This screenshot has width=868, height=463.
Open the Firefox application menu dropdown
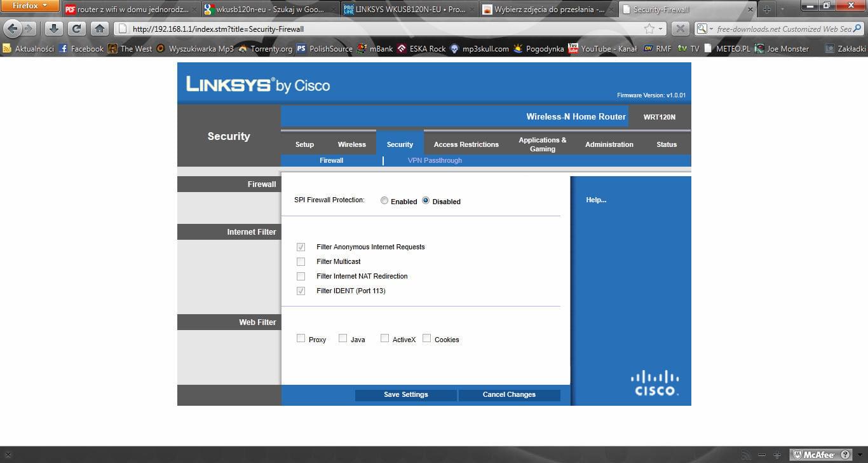pyautogui.click(x=30, y=6)
